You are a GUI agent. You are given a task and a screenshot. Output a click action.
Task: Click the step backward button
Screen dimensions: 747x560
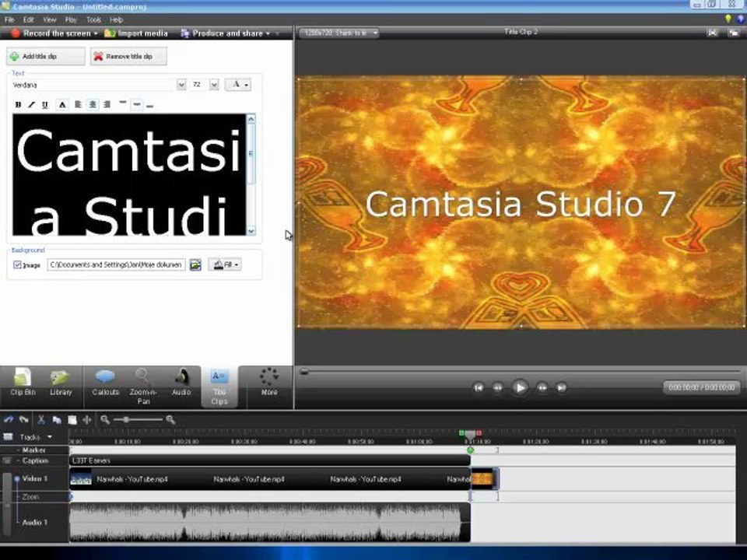(498, 387)
